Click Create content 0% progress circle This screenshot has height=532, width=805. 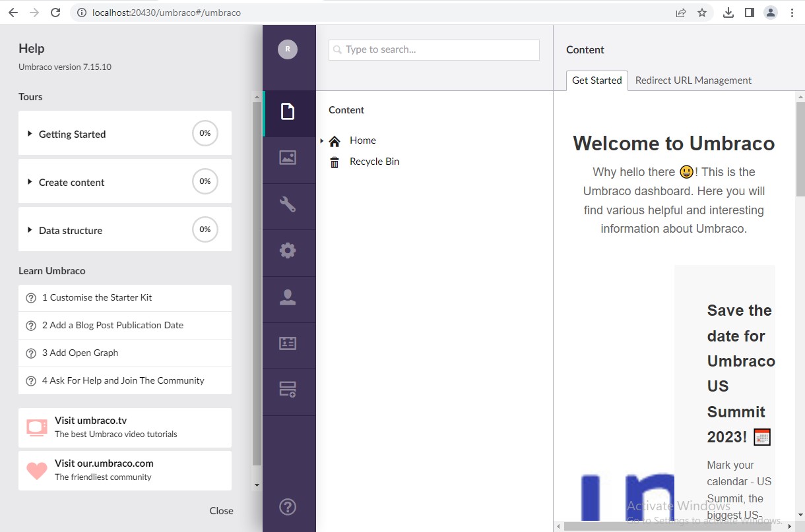pos(205,181)
